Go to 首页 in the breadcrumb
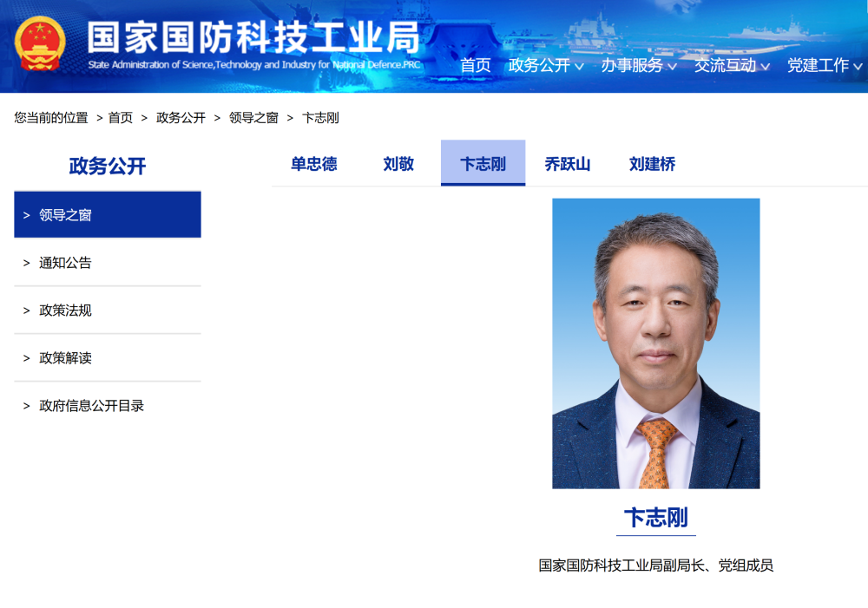This screenshot has width=868, height=608. (120, 118)
